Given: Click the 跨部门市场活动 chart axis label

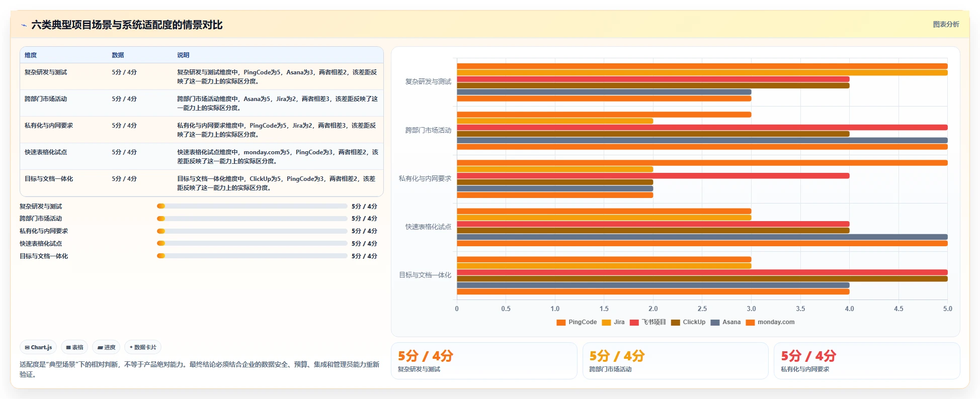Looking at the screenshot, I should pos(428,130).
